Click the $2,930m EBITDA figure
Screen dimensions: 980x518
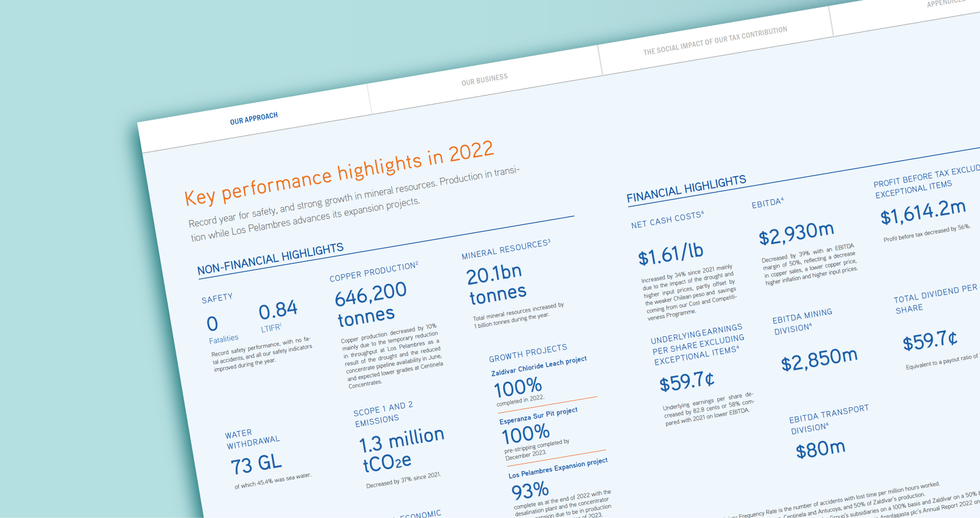[x=796, y=233]
